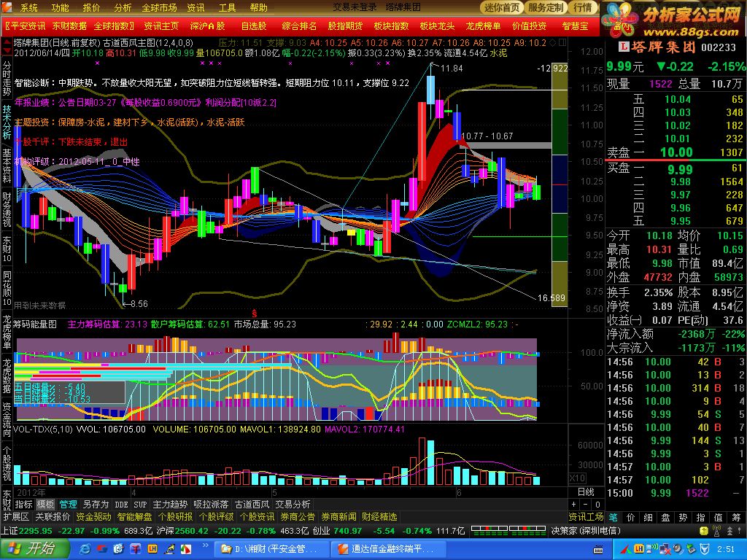Select the 价 tab in the right panel

pos(631,517)
